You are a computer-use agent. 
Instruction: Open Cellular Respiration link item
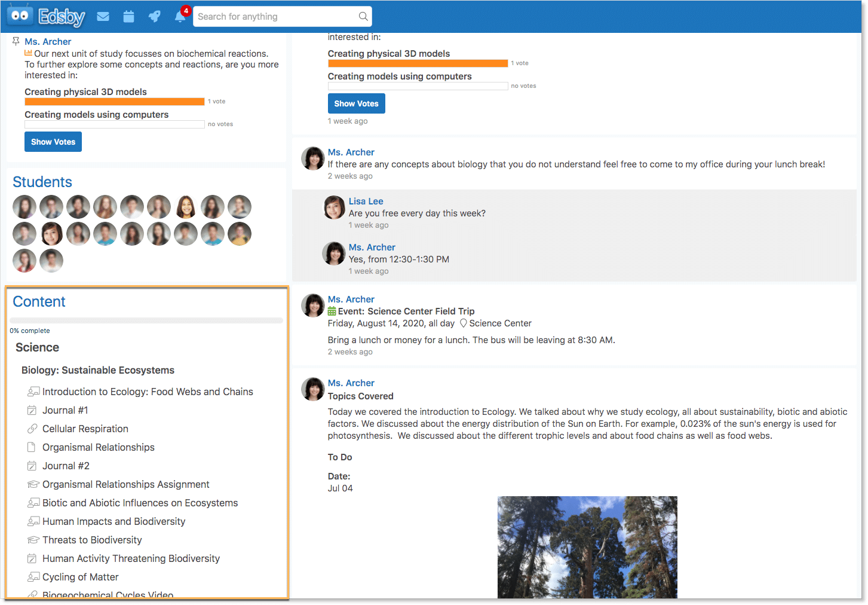click(x=85, y=429)
